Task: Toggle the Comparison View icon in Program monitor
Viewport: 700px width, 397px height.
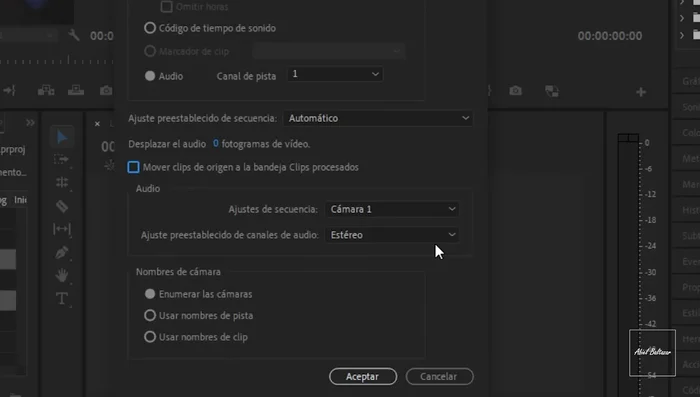Action: (552, 91)
